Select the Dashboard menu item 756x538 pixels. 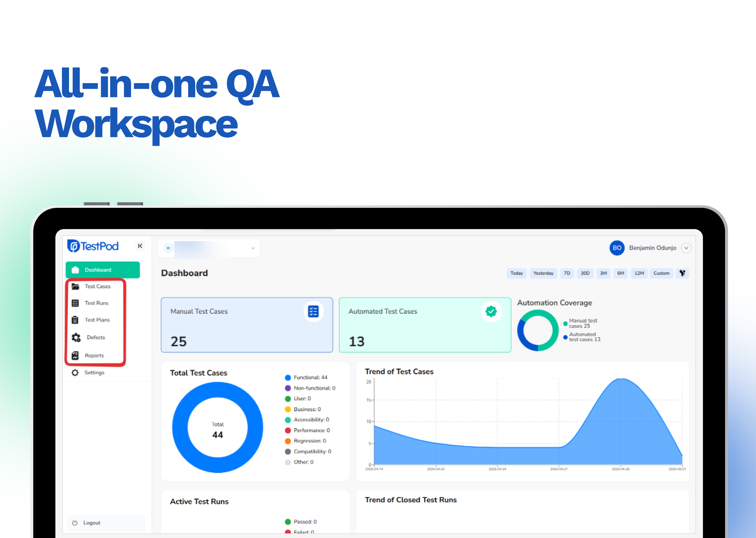pos(103,270)
